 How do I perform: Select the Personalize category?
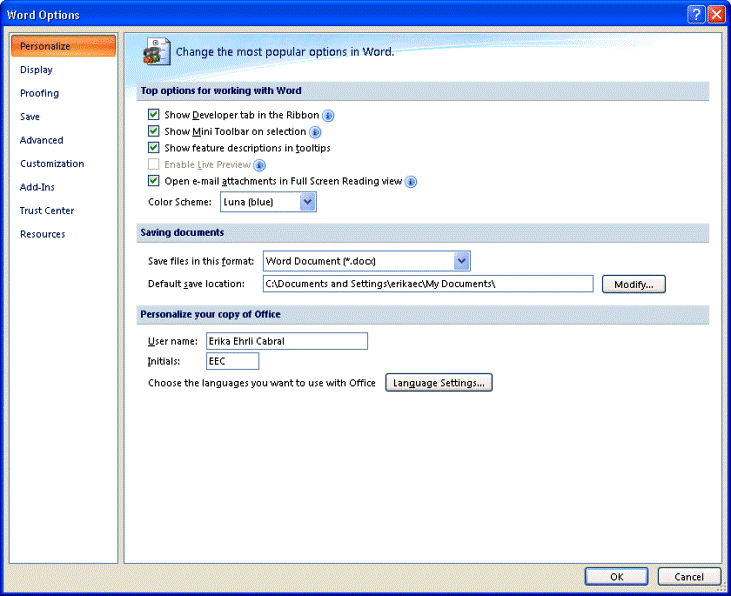click(x=63, y=46)
